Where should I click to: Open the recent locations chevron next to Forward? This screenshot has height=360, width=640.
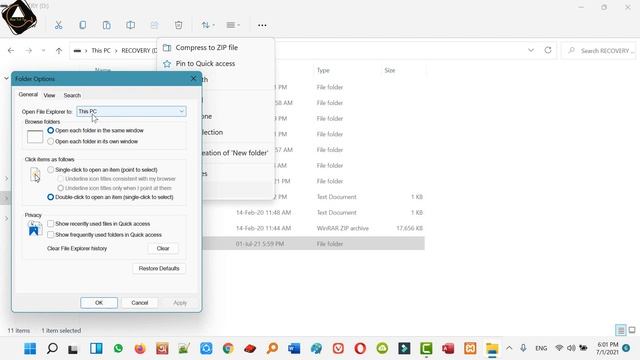[x=43, y=51]
